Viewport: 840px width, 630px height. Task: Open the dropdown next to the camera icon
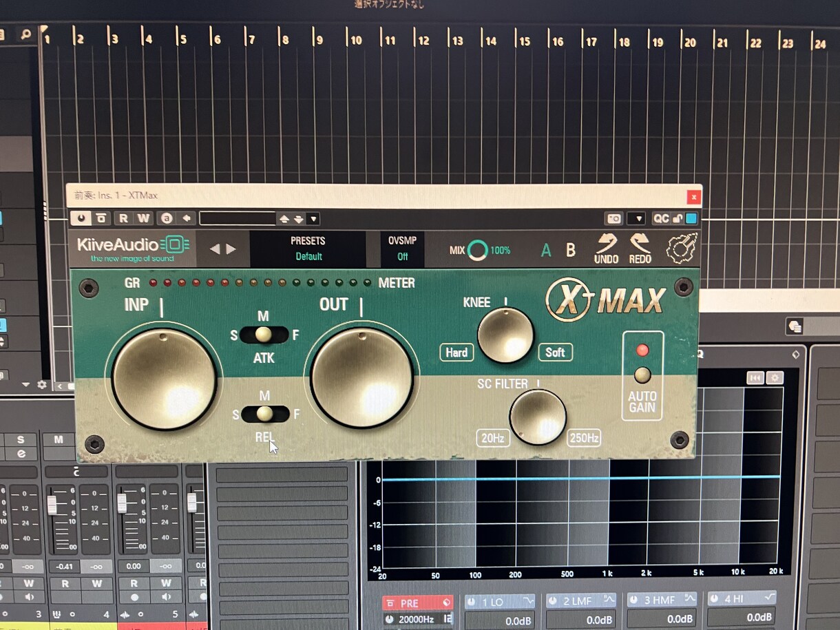(x=636, y=218)
